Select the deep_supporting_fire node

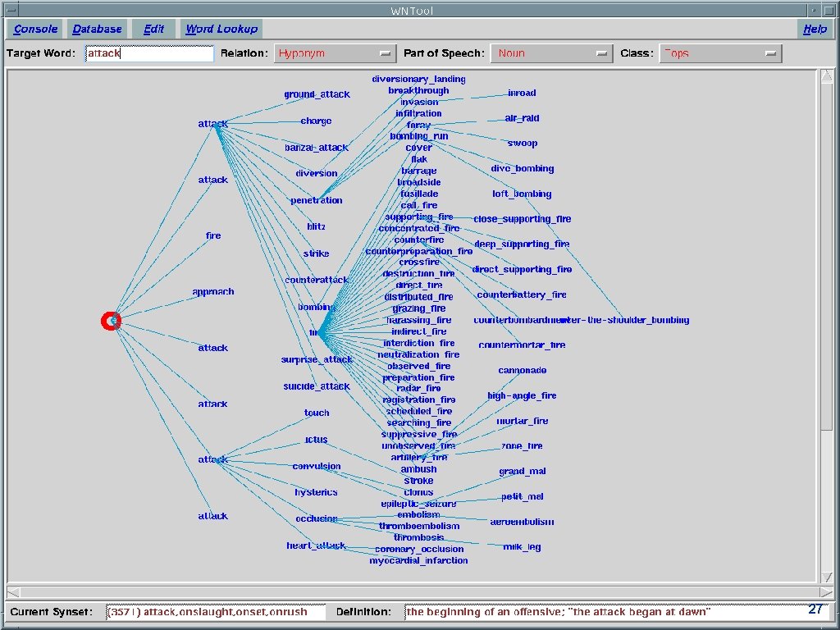coord(522,244)
